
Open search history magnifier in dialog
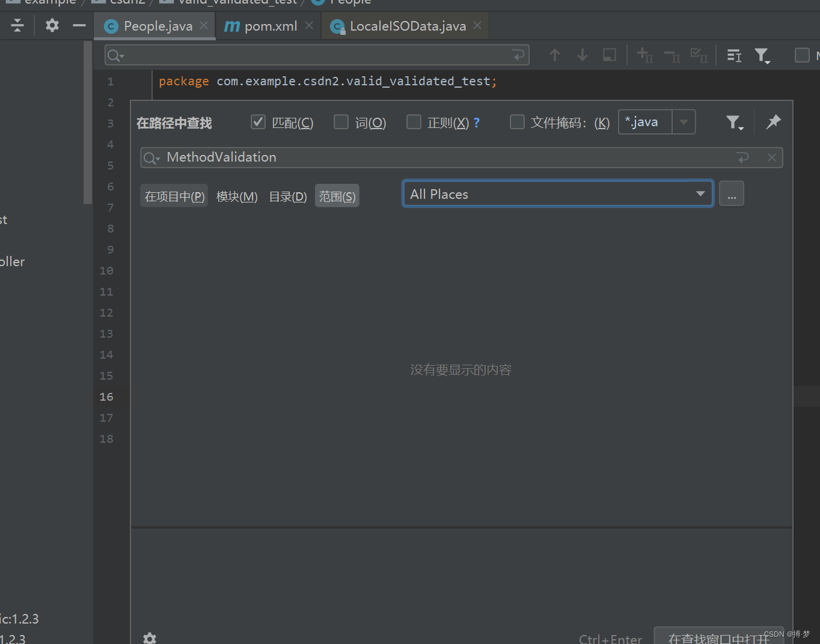click(x=151, y=158)
